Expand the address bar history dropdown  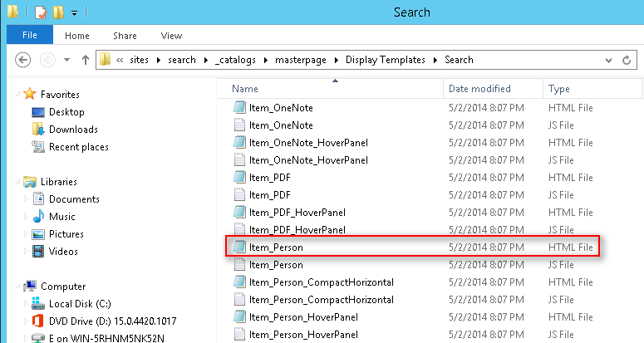point(608,61)
